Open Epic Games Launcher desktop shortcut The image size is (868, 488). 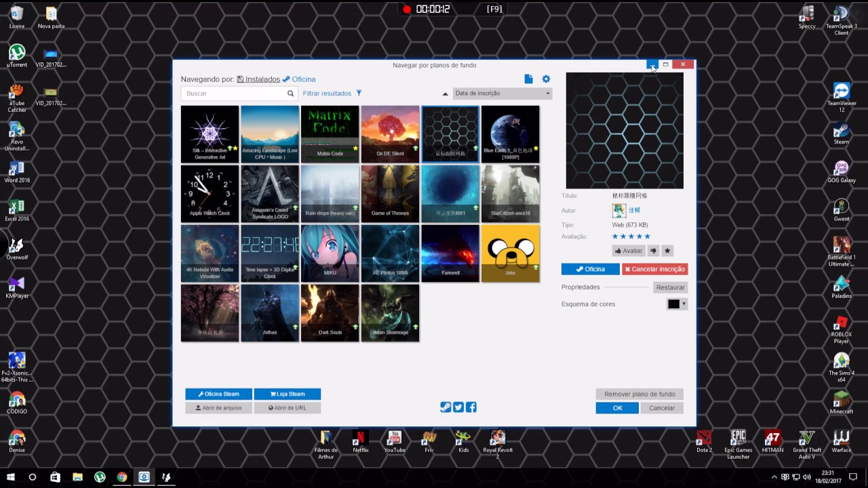tap(738, 444)
